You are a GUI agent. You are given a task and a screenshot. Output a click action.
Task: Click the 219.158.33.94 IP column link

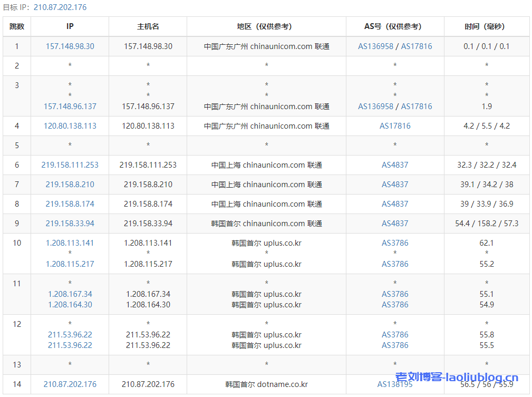tap(70, 224)
